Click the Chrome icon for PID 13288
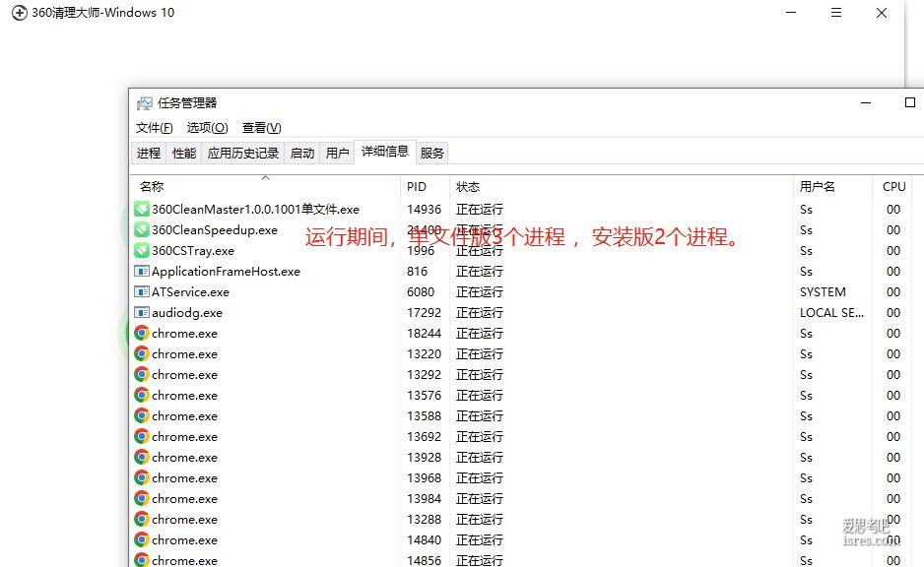The height and width of the screenshot is (567, 924). [142, 520]
